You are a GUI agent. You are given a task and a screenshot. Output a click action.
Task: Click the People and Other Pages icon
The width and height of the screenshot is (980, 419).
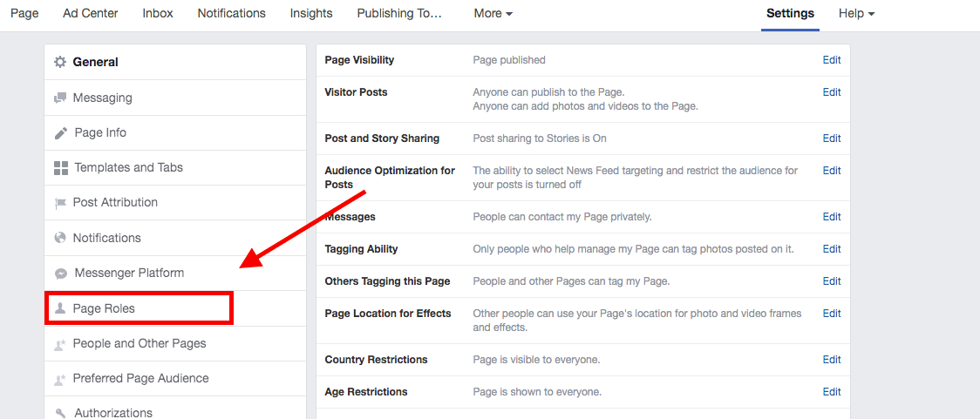[x=60, y=344]
